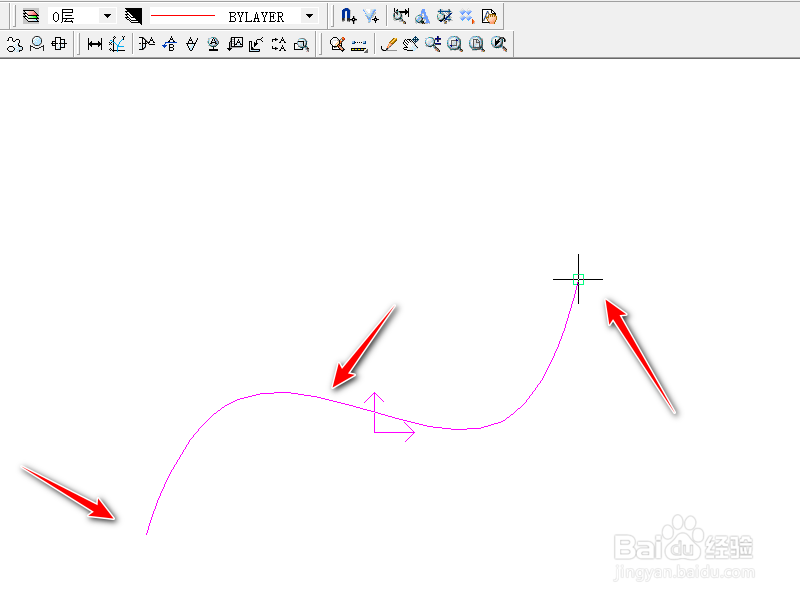The image size is (800, 600).
Task: Select the orange pencil redraw tool
Action: tap(389, 44)
